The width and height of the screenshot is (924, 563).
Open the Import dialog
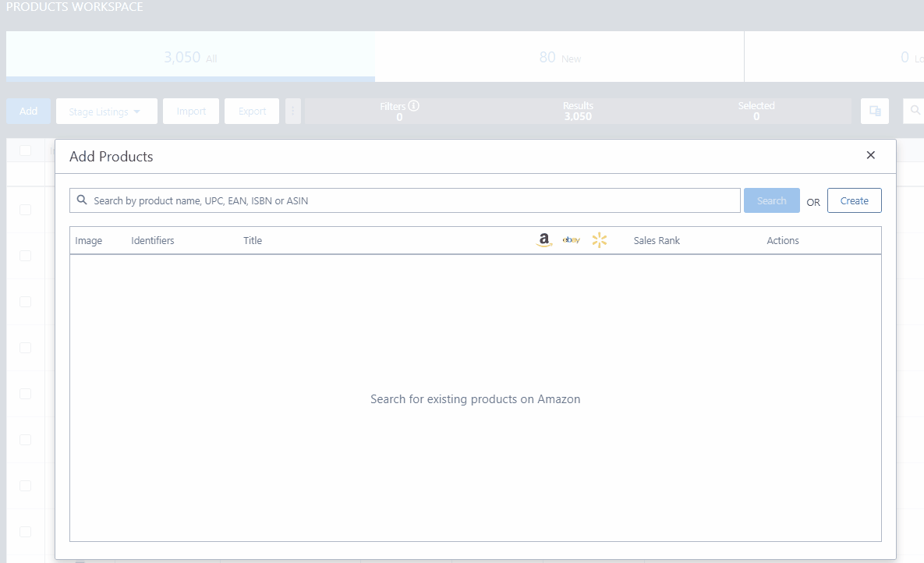pyautogui.click(x=191, y=111)
